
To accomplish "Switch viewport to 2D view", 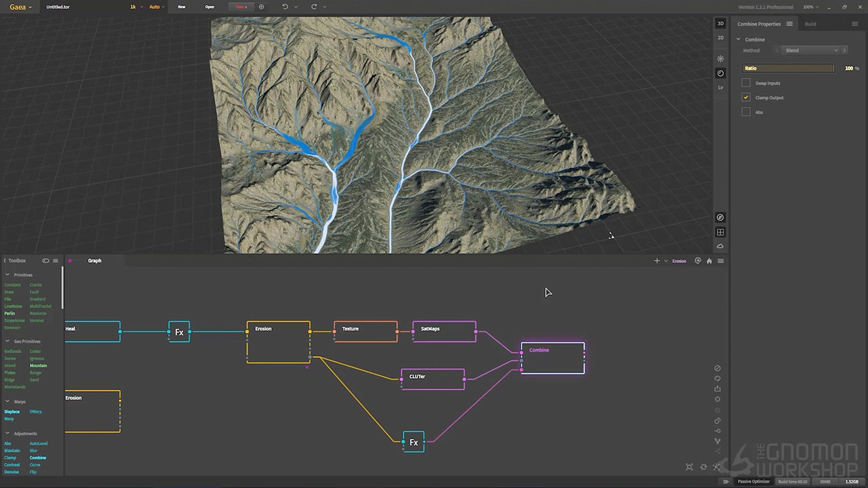I will [x=720, y=37].
